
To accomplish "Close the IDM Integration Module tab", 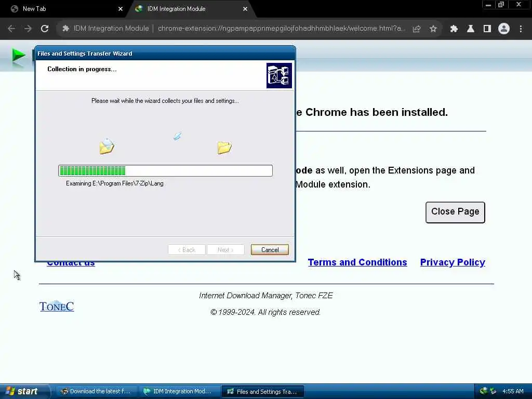I will point(245,9).
